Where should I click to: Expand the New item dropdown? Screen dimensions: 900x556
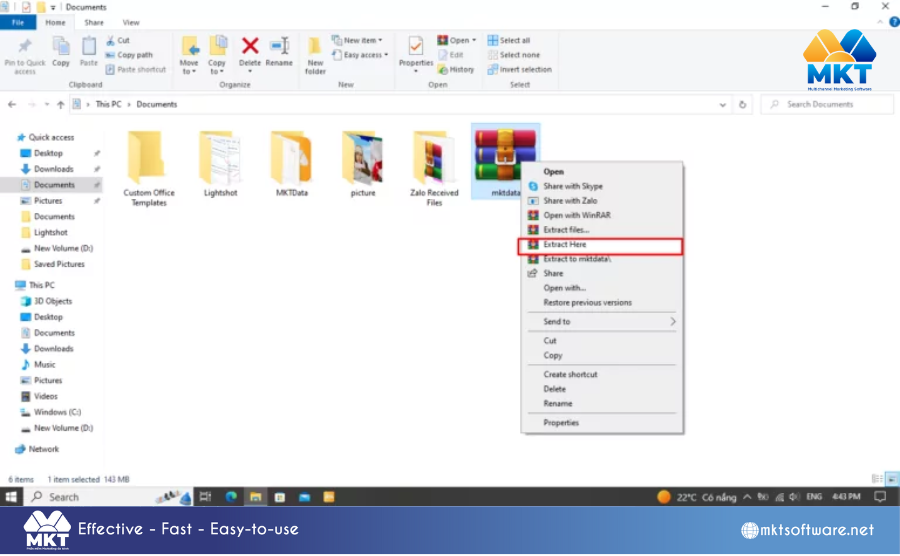357,40
